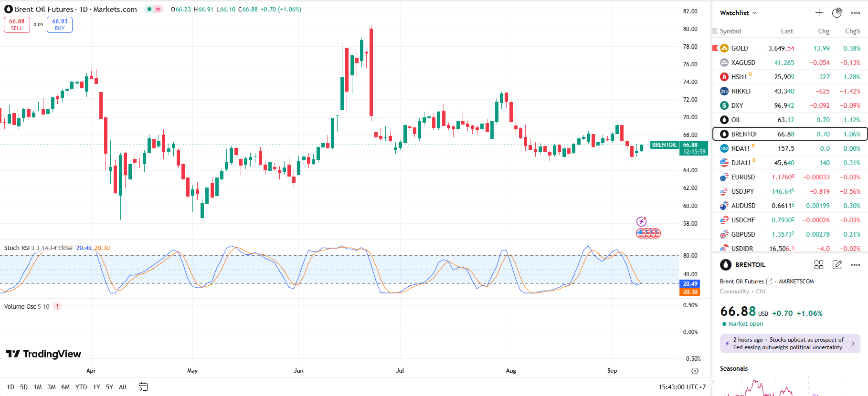Screen dimensions: 868x396
Task: Toggle the green market status indicator in header
Action: point(149,9)
